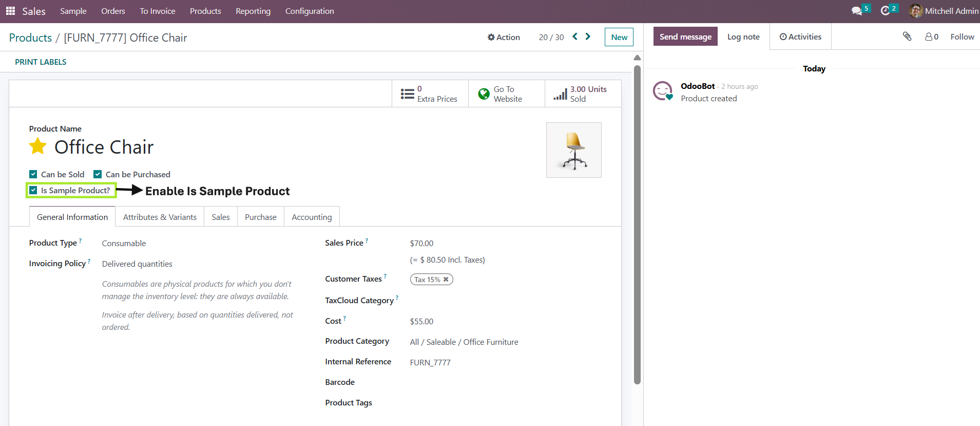Click the empty Barcode field
The image size is (980, 426).
click(506, 382)
